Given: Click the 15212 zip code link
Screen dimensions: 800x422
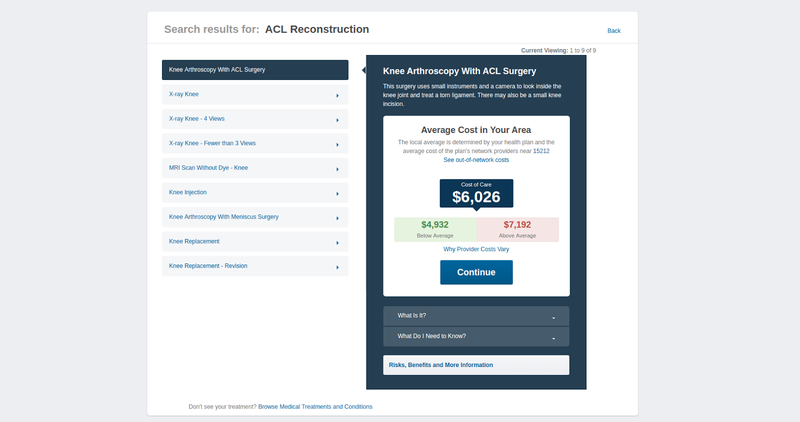Looking at the screenshot, I should pyautogui.click(x=541, y=151).
